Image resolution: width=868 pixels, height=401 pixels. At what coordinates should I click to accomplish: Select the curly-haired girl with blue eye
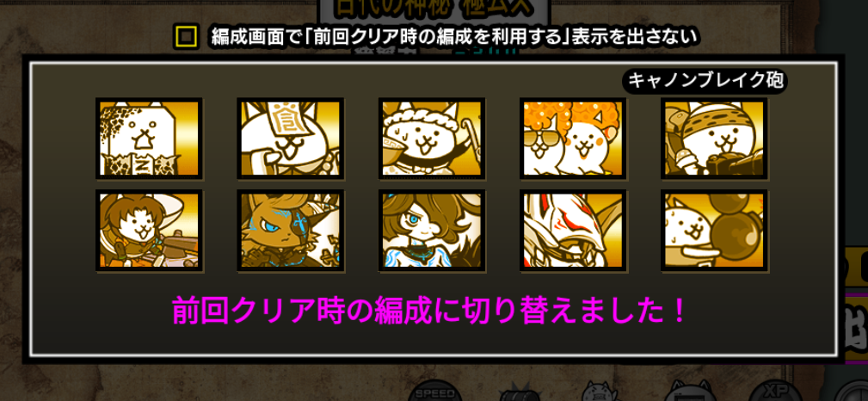click(x=432, y=231)
